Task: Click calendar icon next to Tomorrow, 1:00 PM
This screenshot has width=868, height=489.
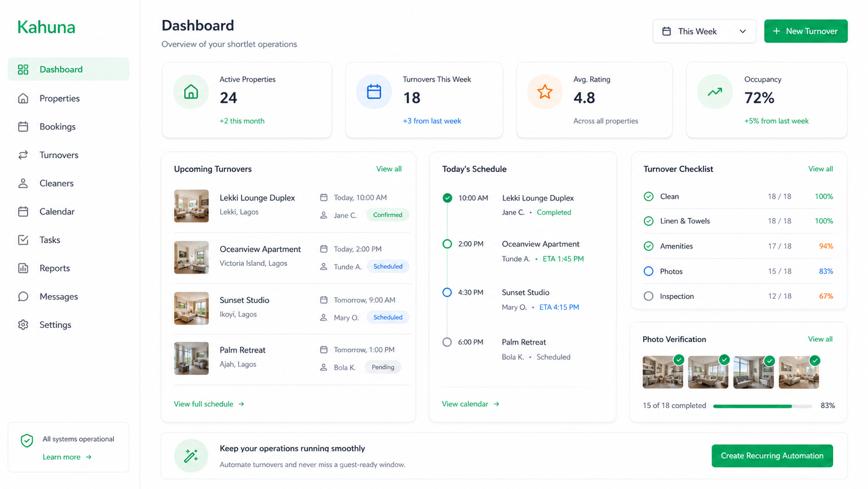Action: [323, 350]
